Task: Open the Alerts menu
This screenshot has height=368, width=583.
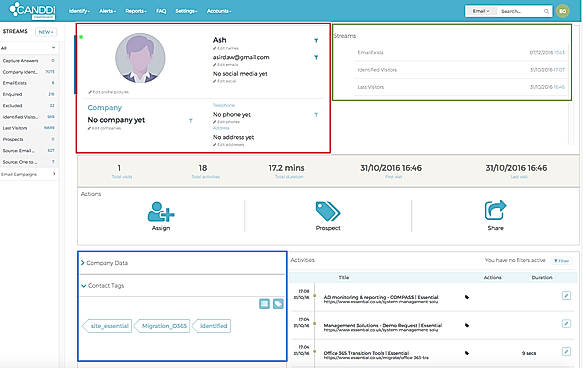Action: 107,11
